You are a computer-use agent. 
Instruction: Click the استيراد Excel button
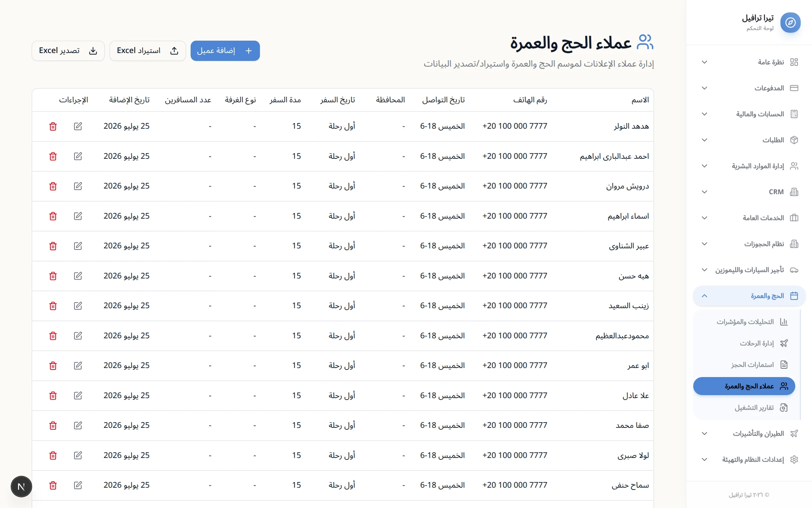(148, 51)
